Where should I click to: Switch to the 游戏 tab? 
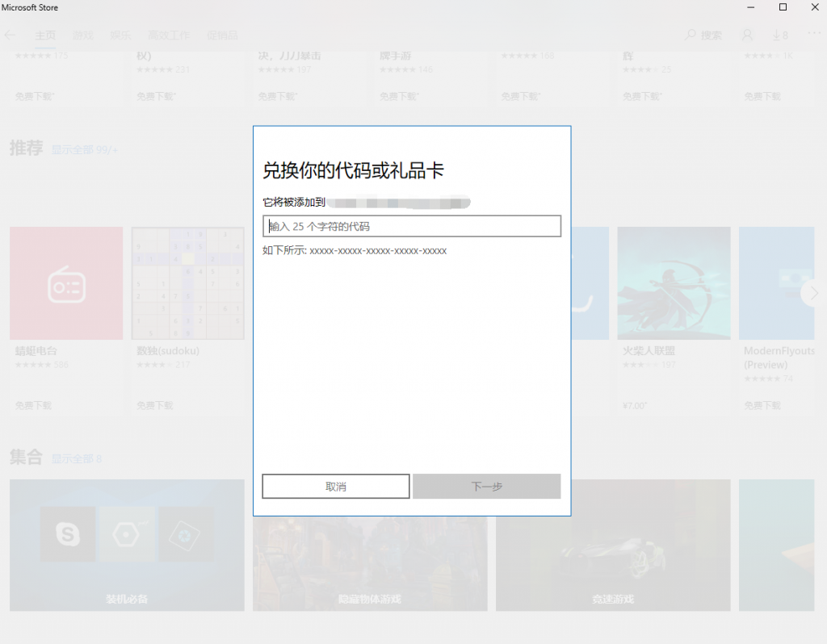83,36
